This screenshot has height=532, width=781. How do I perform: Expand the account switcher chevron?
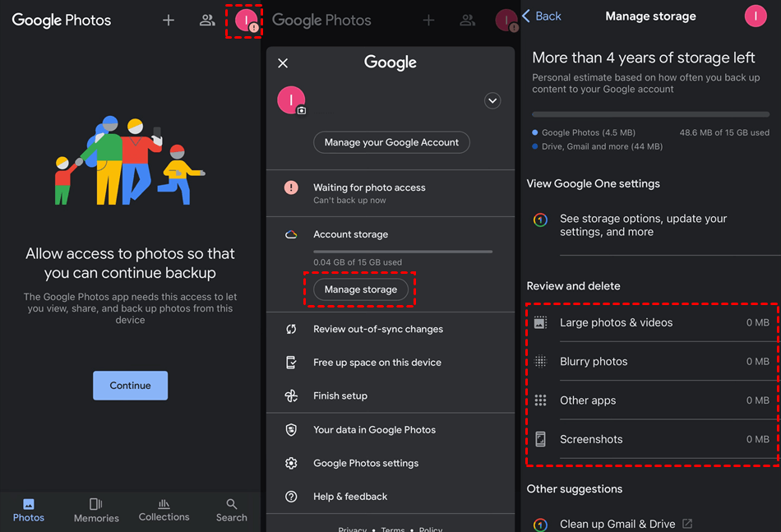pos(492,100)
